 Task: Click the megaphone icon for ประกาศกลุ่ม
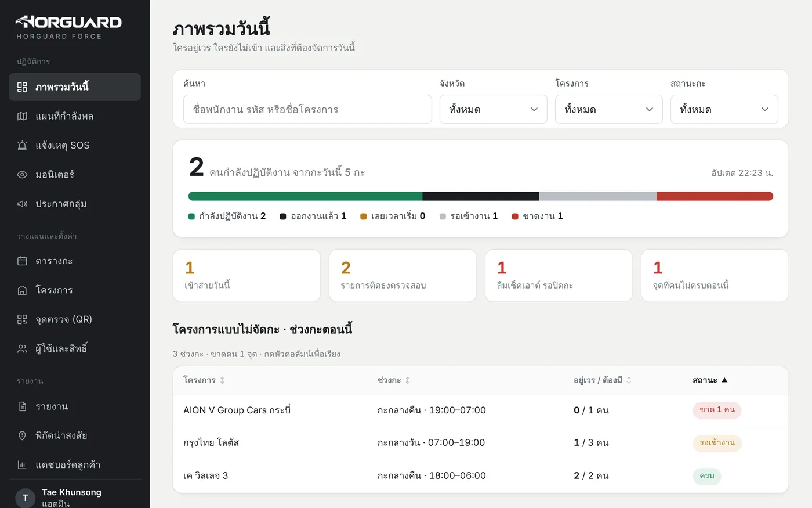point(22,204)
